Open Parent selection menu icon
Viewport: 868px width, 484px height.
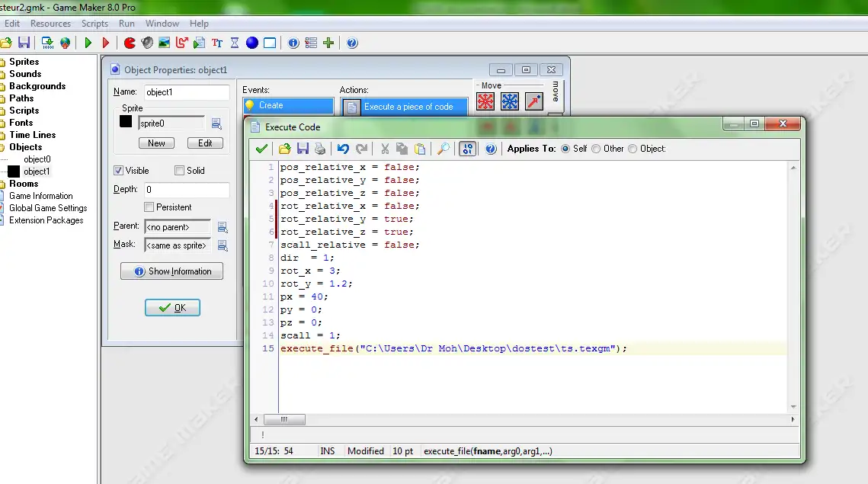(223, 227)
